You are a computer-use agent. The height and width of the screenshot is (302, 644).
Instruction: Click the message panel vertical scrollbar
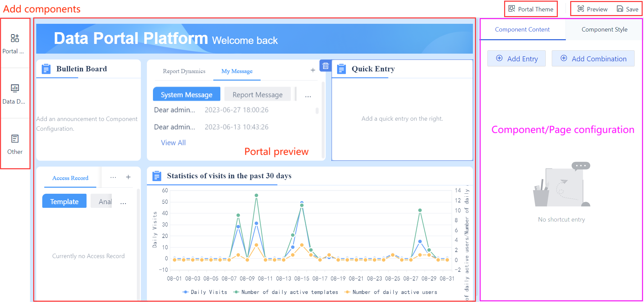[323, 120]
